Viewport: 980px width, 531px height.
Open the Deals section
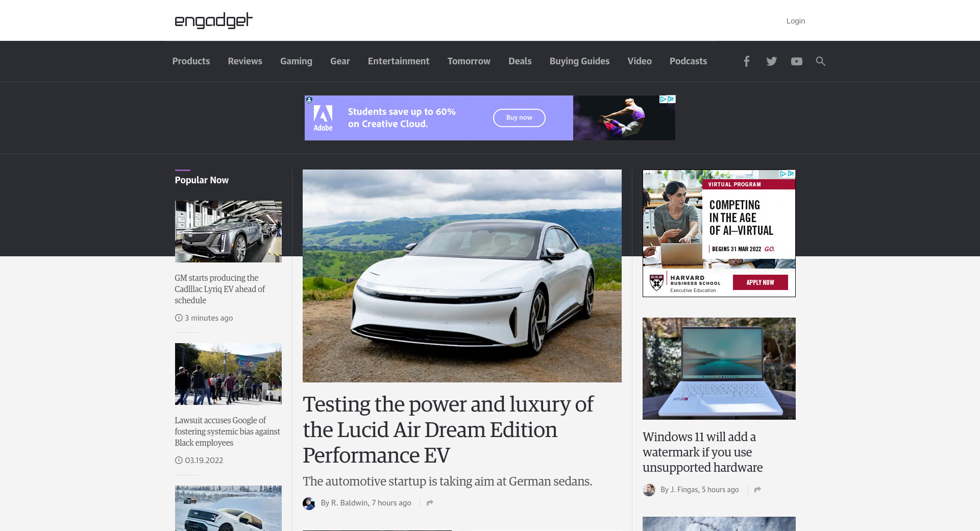[520, 61]
